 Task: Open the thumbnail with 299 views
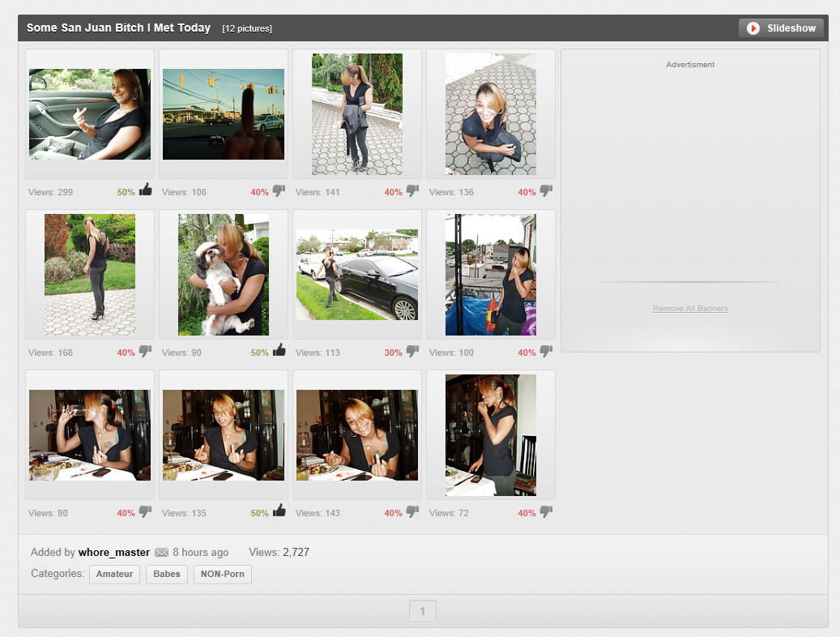tap(90, 114)
